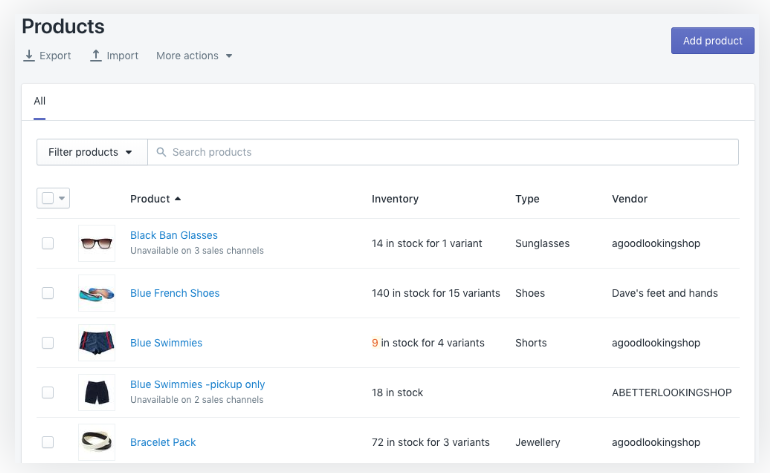Click the Blue Swimmies product image
The image size is (770, 473).
click(x=96, y=343)
